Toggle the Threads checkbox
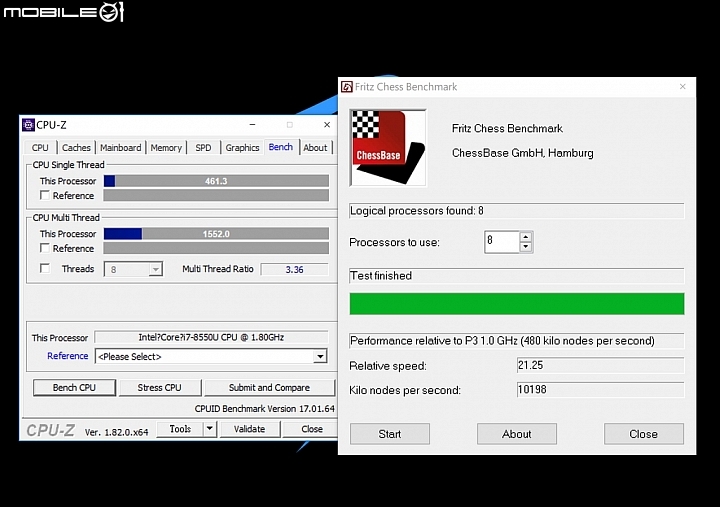The image size is (720, 507). 45,268
